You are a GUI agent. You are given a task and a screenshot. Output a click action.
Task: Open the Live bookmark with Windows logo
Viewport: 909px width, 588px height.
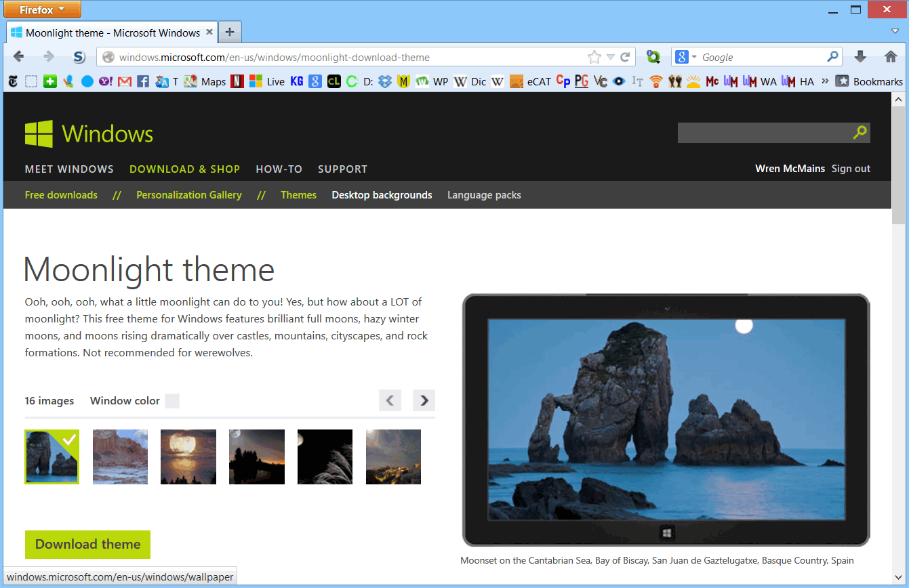tap(267, 81)
